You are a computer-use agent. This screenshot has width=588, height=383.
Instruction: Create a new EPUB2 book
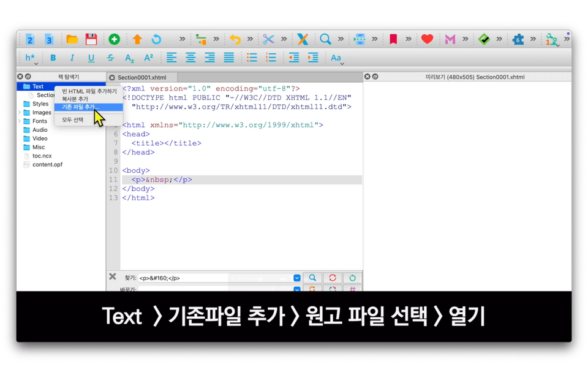click(30, 39)
